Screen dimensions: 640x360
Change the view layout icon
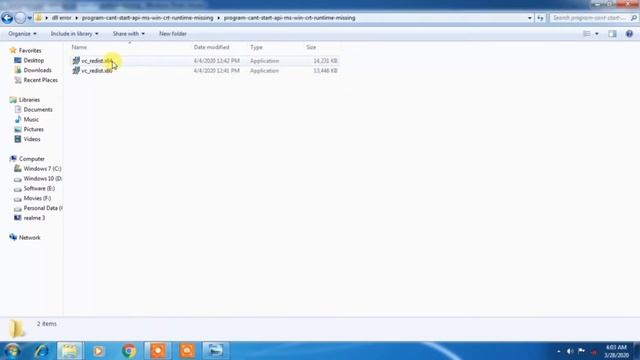(587, 34)
